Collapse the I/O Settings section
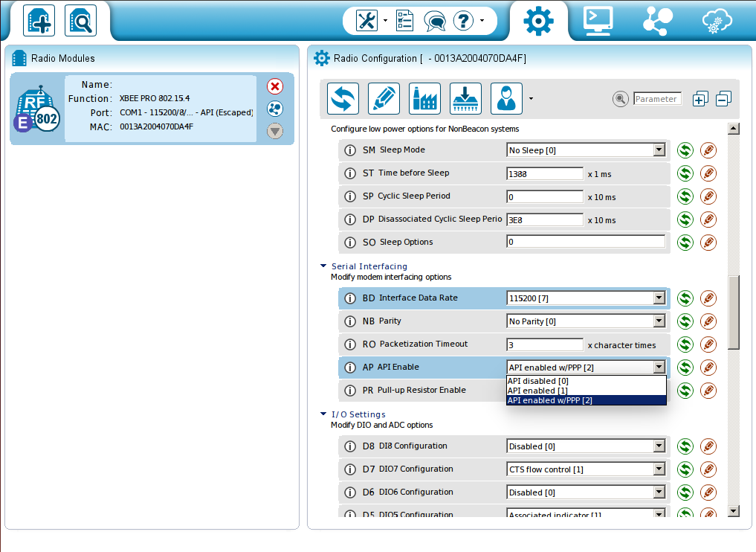This screenshot has height=552, width=756. (x=323, y=414)
